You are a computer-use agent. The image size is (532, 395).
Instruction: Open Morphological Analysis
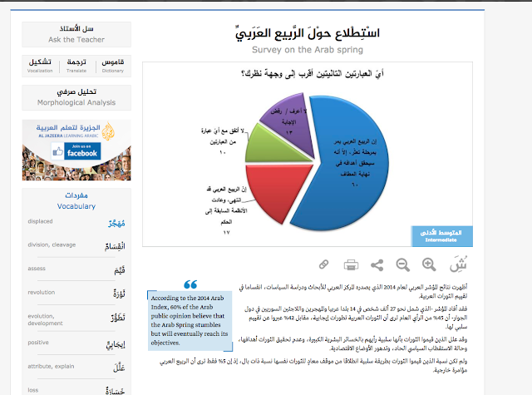click(76, 97)
